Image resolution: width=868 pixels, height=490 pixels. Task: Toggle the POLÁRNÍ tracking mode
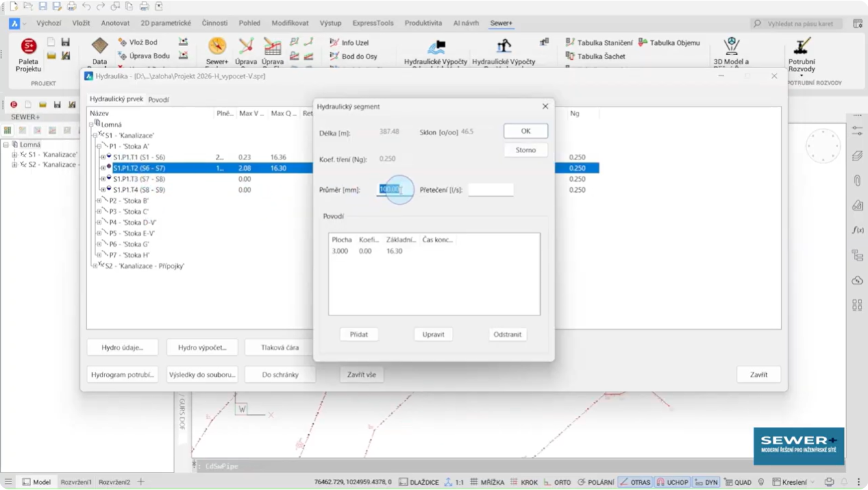click(595, 482)
